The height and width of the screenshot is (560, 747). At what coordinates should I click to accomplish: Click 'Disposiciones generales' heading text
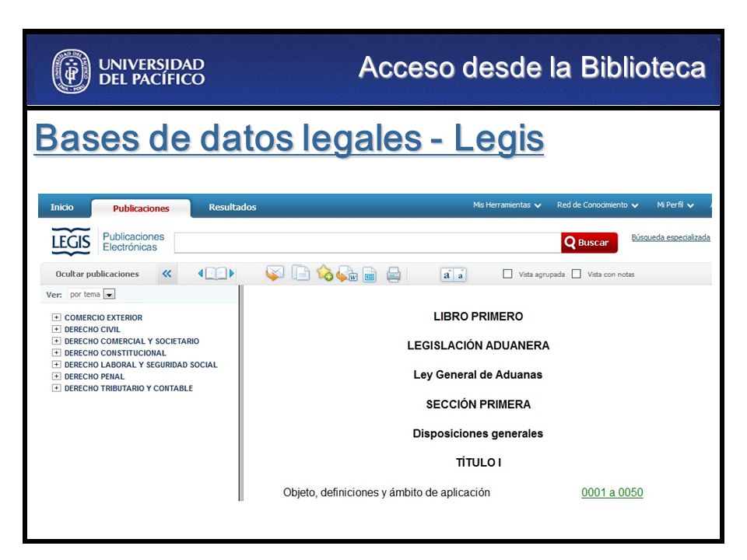(x=478, y=434)
